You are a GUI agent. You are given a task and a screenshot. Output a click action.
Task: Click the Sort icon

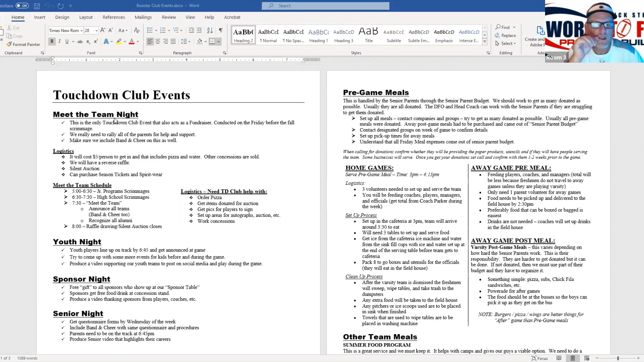click(210, 31)
